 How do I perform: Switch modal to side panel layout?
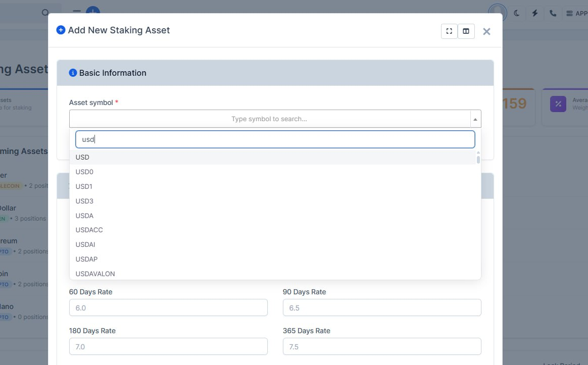(x=466, y=31)
